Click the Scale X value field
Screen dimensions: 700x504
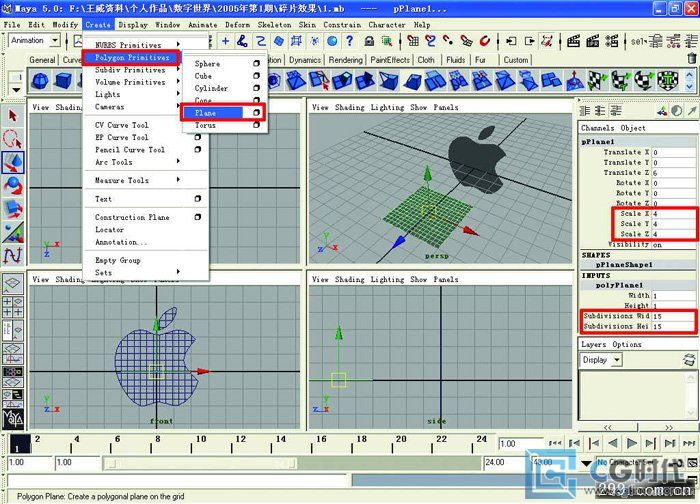pyautogui.click(x=673, y=214)
